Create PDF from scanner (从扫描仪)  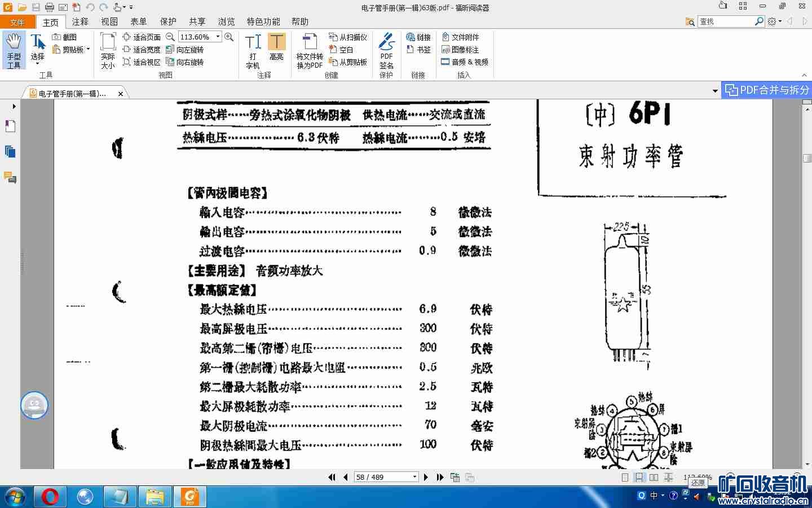coord(348,37)
